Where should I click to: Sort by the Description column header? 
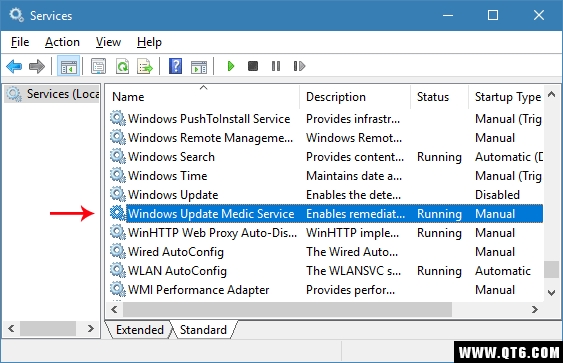tap(355, 97)
